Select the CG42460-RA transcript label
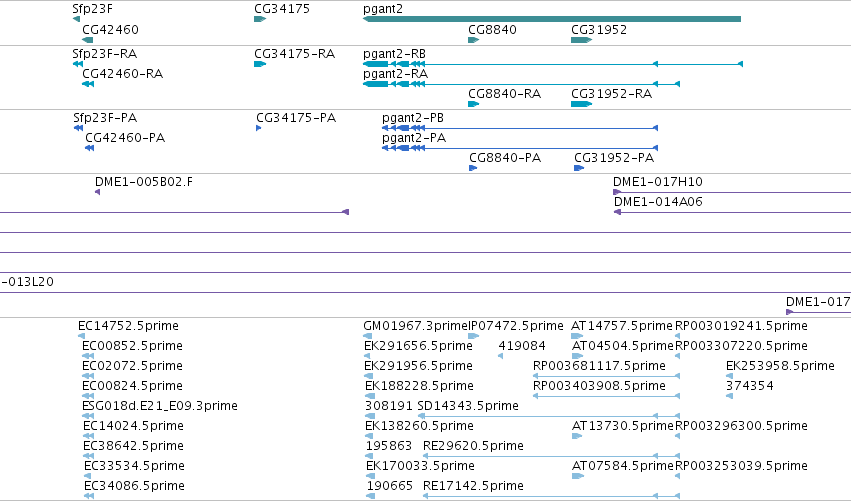 click(122, 74)
